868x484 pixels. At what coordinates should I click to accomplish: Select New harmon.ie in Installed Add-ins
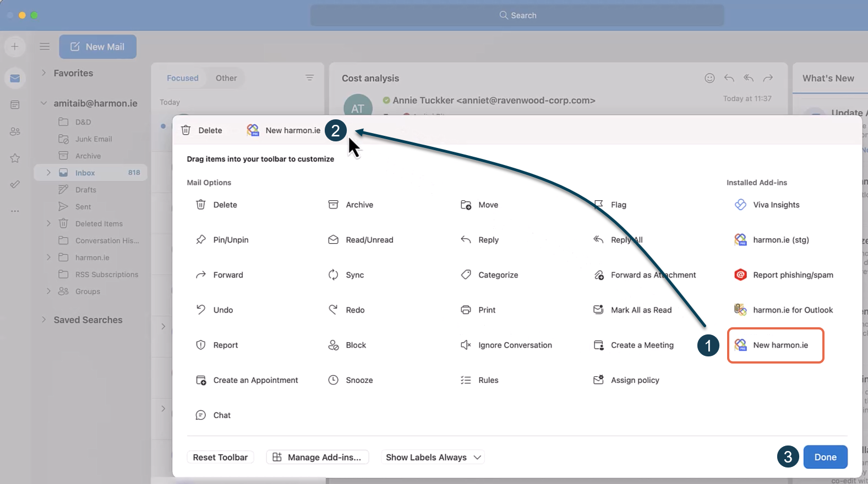pos(776,345)
